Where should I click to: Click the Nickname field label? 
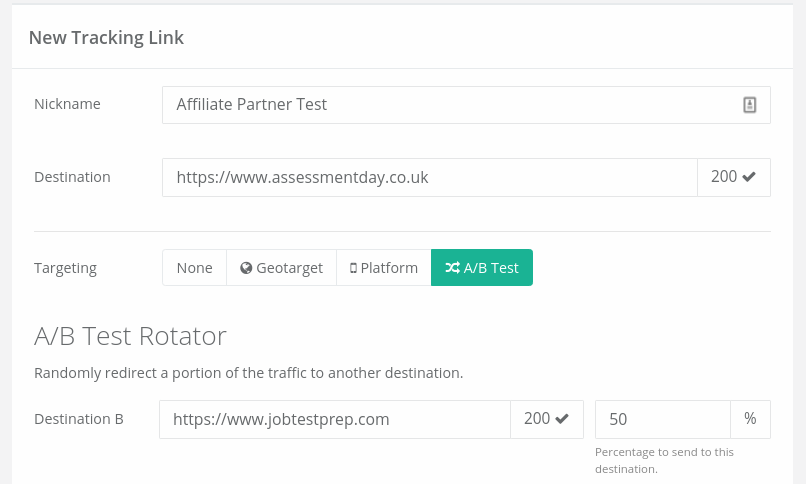(x=67, y=104)
